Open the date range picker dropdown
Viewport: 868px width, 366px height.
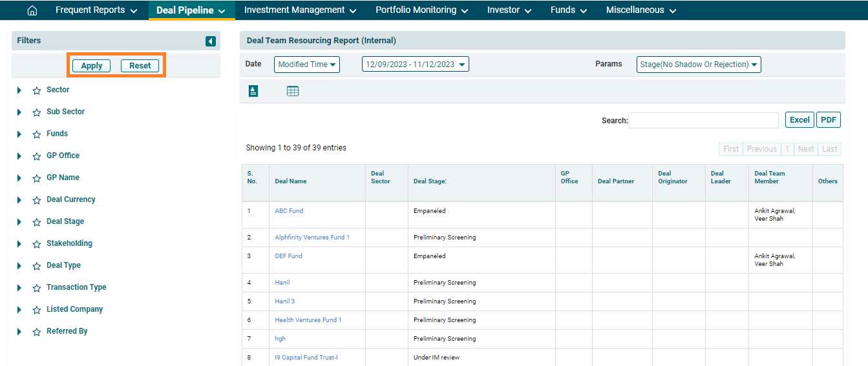coord(415,65)
